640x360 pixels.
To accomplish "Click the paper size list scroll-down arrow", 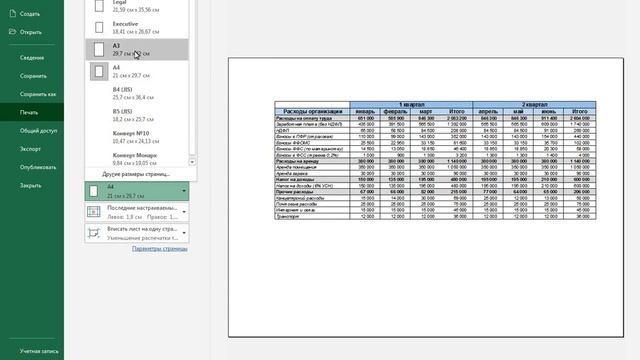I will click(192, 162).
